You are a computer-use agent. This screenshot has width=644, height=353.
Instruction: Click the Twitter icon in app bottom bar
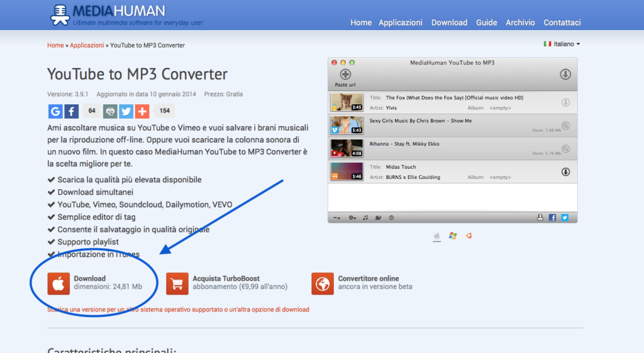pyautogui.click(x=565, y=218)
